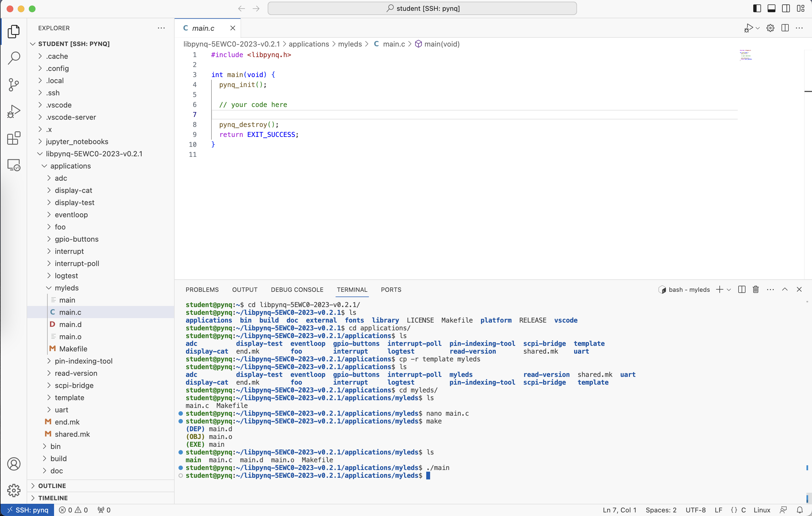Viewport: 812px width, 516px height.
Task: Change encoding via UTF-8
Action: point(695,510)
